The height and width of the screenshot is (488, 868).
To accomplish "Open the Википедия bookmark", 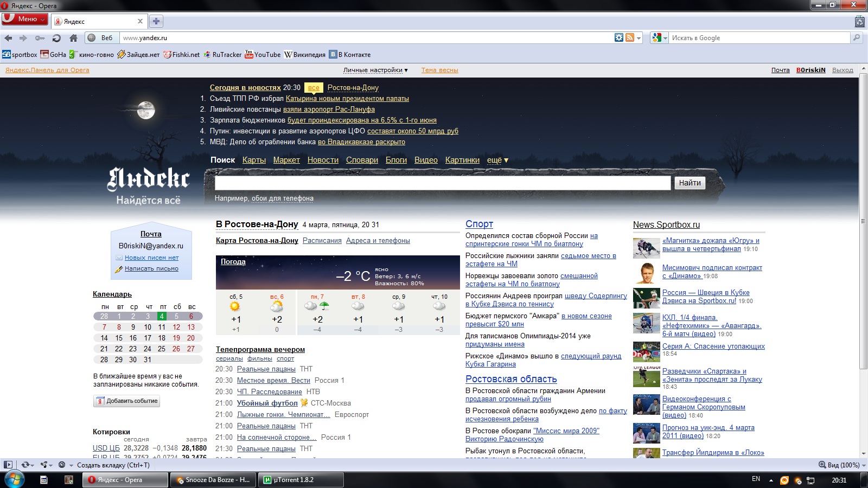I will point(304,54).
